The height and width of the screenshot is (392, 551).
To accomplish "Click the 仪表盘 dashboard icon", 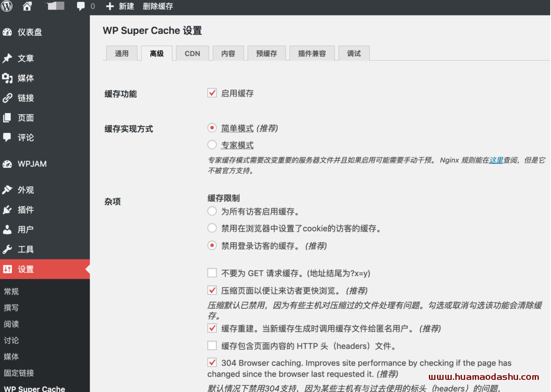I will [x=7, y=32].
